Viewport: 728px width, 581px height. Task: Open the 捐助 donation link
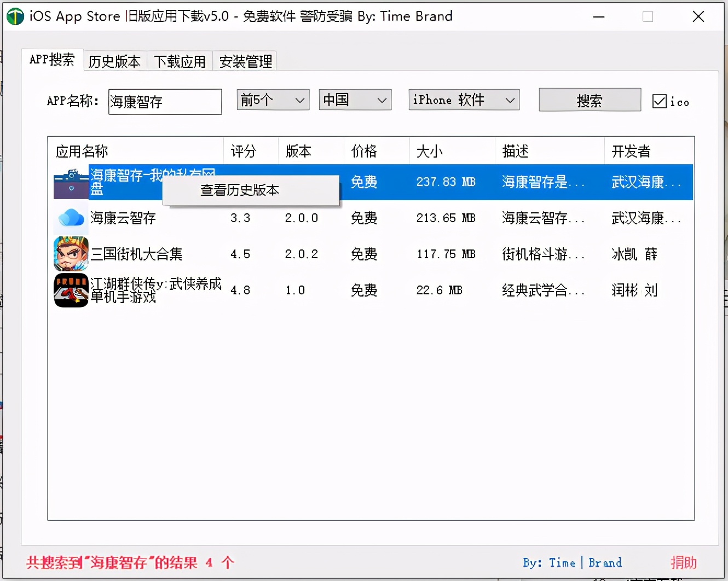[x=683, y=562]
